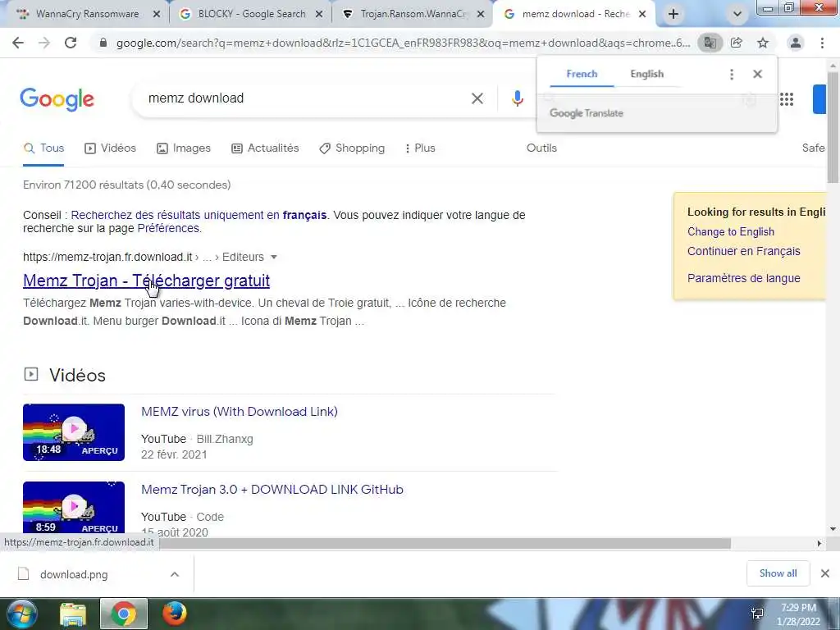Switch to the Vidéos search filter
The width and height of the screenshot is (840, 630).
click(x=111, y=148)
